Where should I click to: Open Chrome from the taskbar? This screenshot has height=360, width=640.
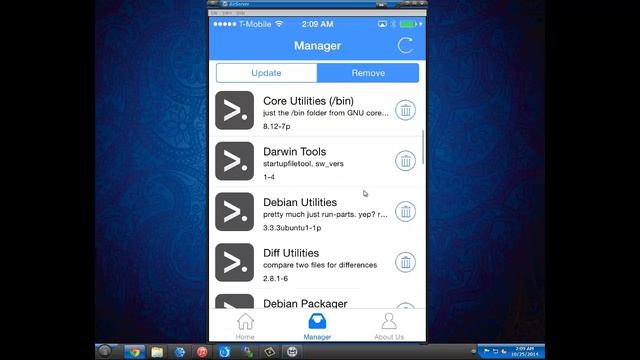[134, 352]
